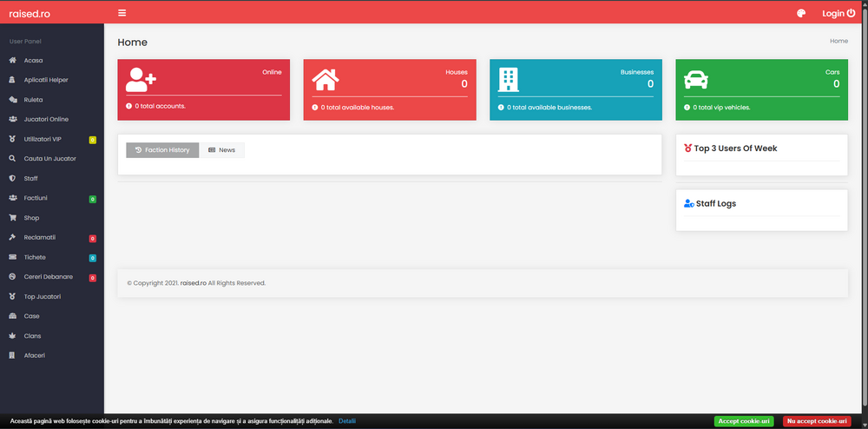Image resolution: width=868 pixels, height=429 pixels.
Task: Click "0 total vip vehicles." text
Action: pyautogui.click(x=721, y=108)
